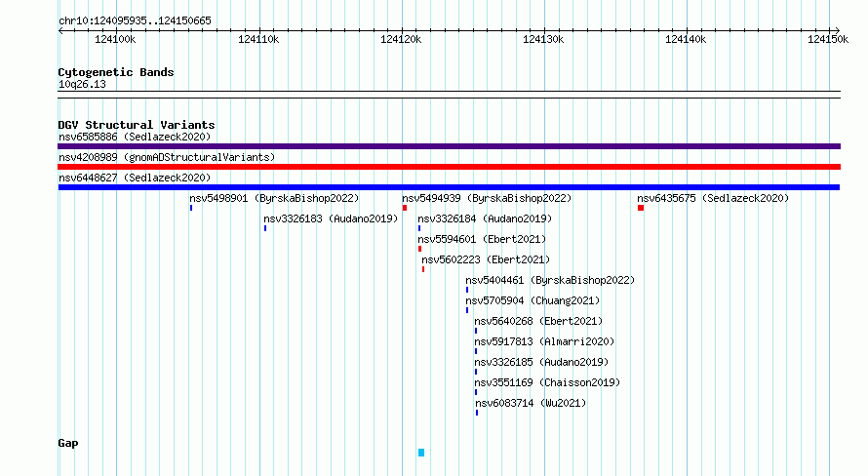
Task: Click the 124150k ruler tick label
Action: pyautogui.click(x=828, y=39)
